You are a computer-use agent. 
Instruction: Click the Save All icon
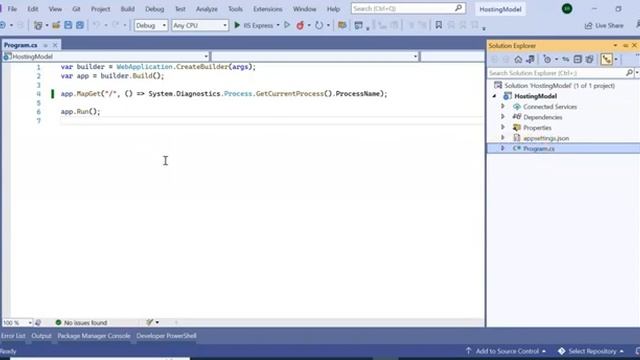pyautogui.click(x=80, y=25)
